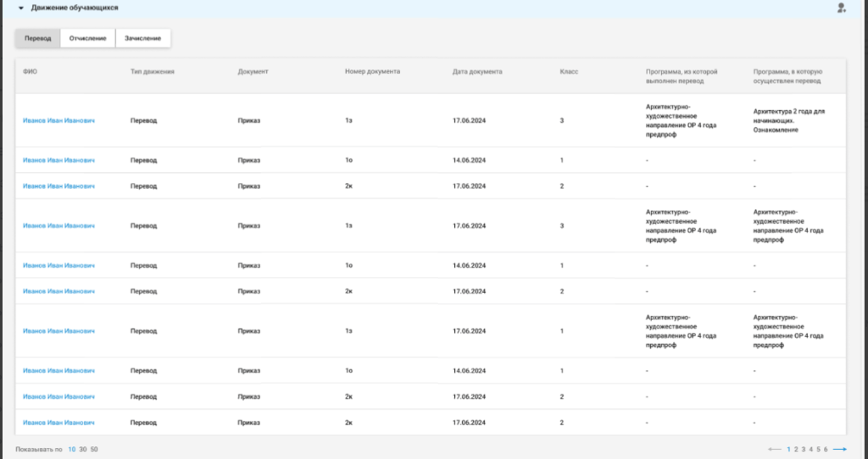The height and width of the screenshot is (459, 868).
Task: Click the add student icon in header
Action: click(x=842, y=8)
